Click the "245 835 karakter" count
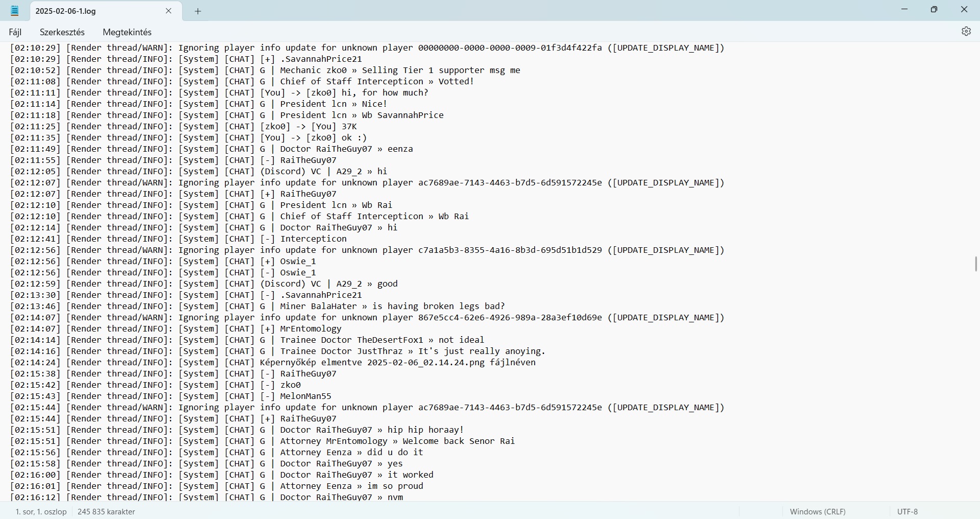 click(106, 511)
